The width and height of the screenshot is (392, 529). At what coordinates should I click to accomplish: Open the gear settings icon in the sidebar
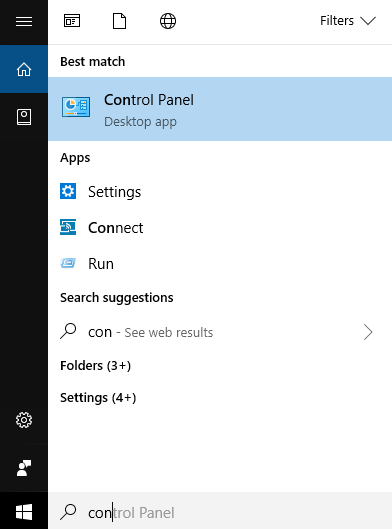click(24, 420)
